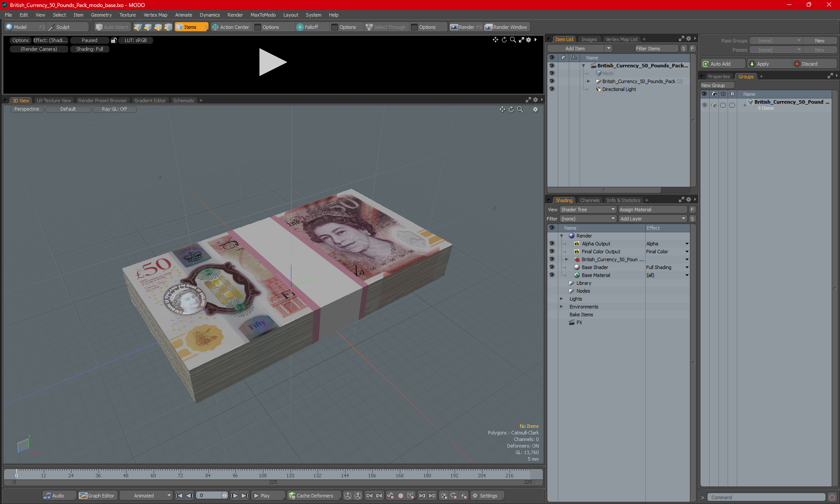Switch to the Channels tab

tap(590, 200)
